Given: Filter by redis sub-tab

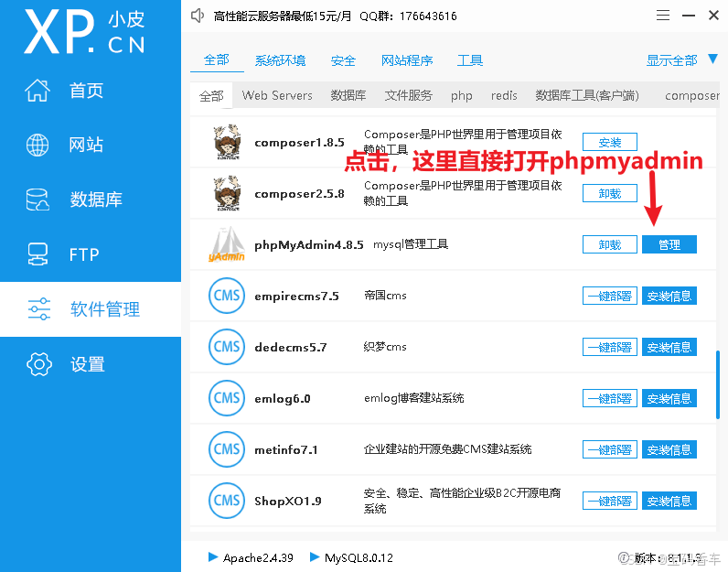Looking at the screenshot, I should 504,96.
